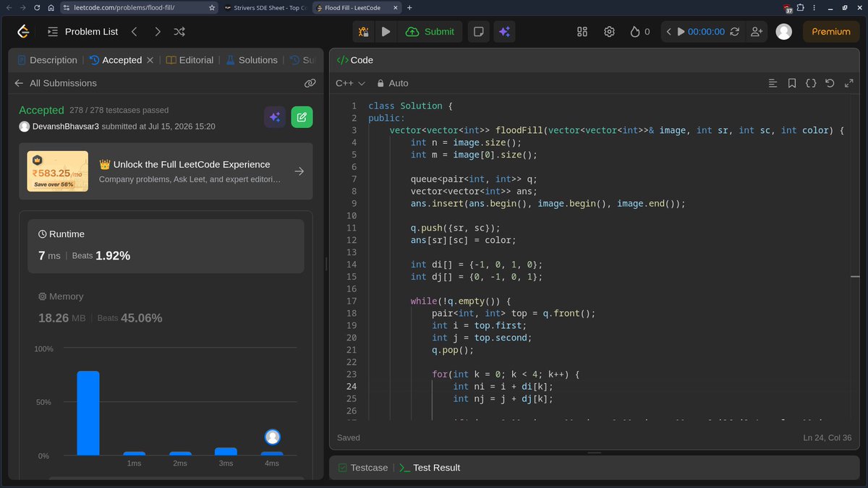Reload the browser page
This screenshot has height=488, width=868.
coord(36,7)
